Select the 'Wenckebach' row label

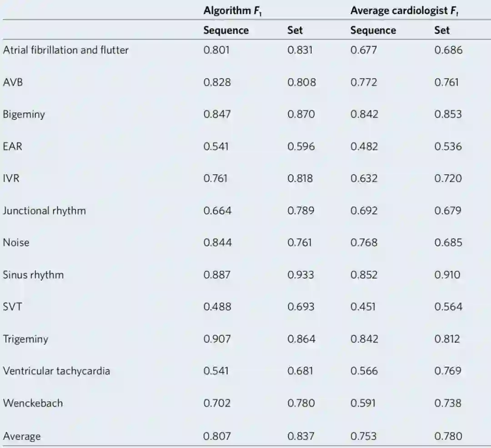33,403
